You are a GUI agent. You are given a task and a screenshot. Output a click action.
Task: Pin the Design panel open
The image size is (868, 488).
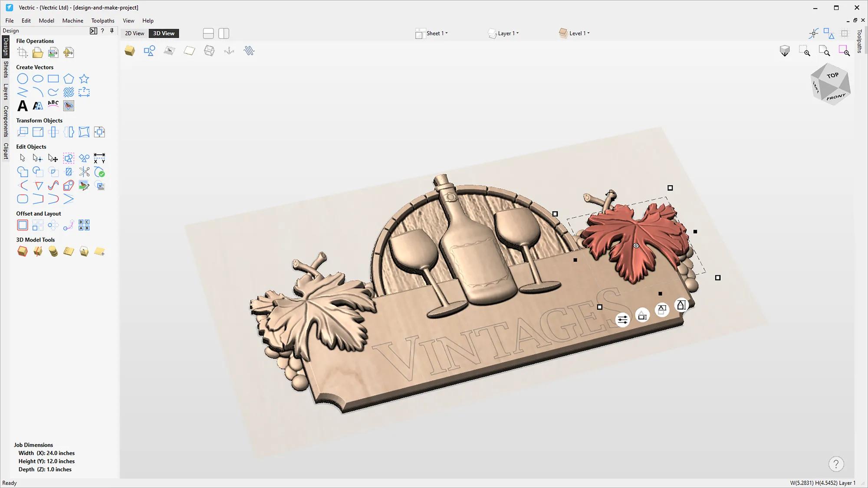pyautogui.click(x=112, y=30)
